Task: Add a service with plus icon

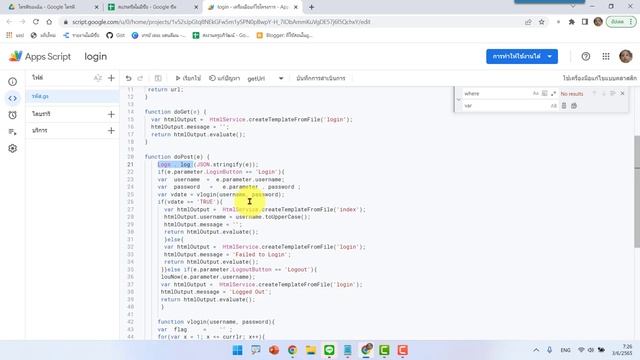Action: [x=111, y=131]
